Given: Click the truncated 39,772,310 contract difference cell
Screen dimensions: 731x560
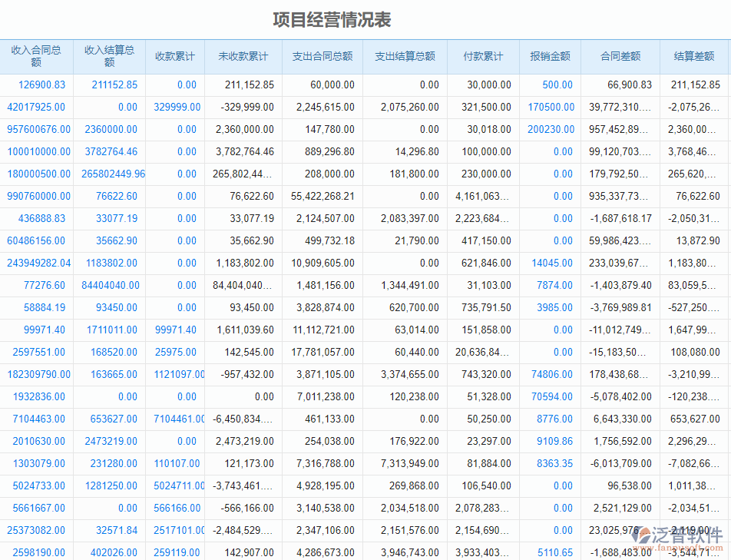Looking at the screenshot, I should tap(620, 108).
